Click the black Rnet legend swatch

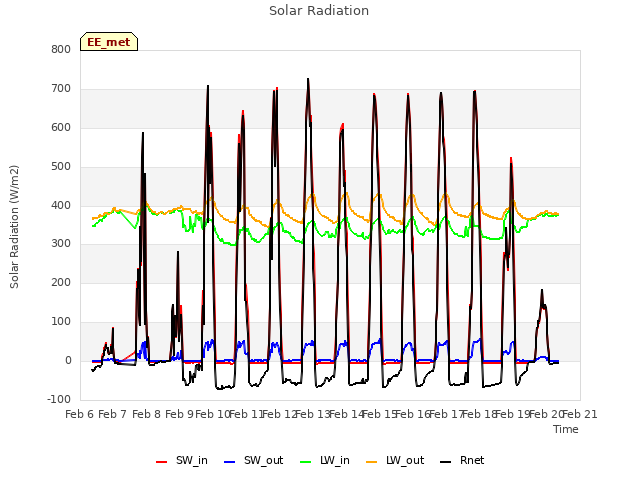pyautogui.click(x=446, y=462)
